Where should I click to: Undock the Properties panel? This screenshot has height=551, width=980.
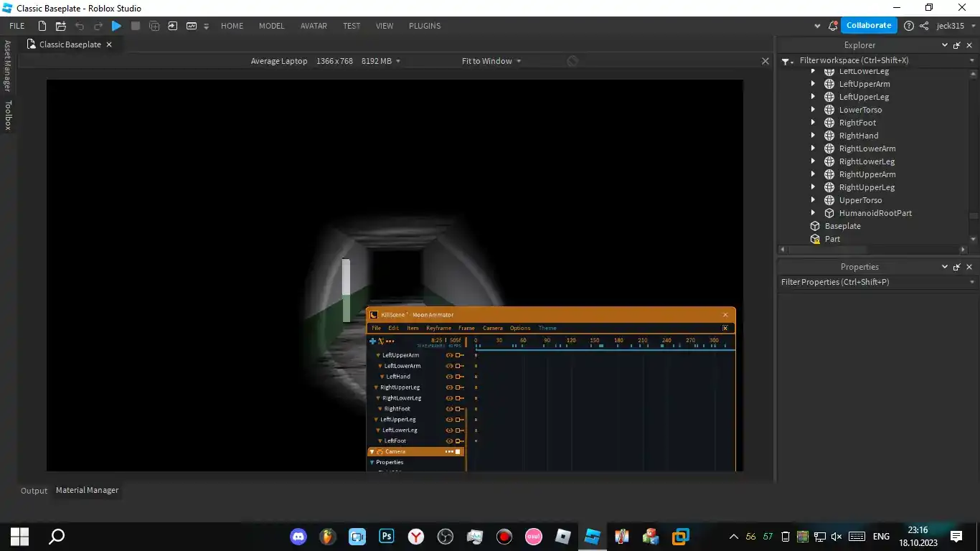click(957, 267)
